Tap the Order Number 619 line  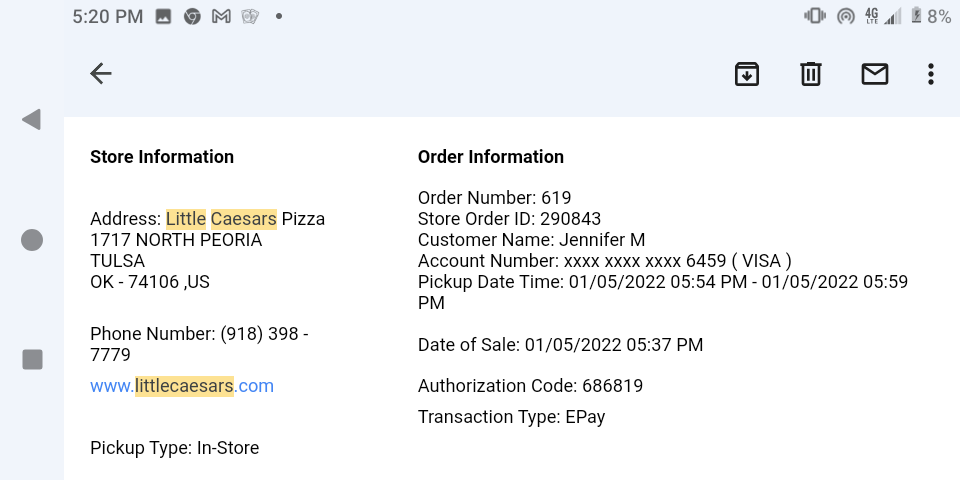point(495,198)
